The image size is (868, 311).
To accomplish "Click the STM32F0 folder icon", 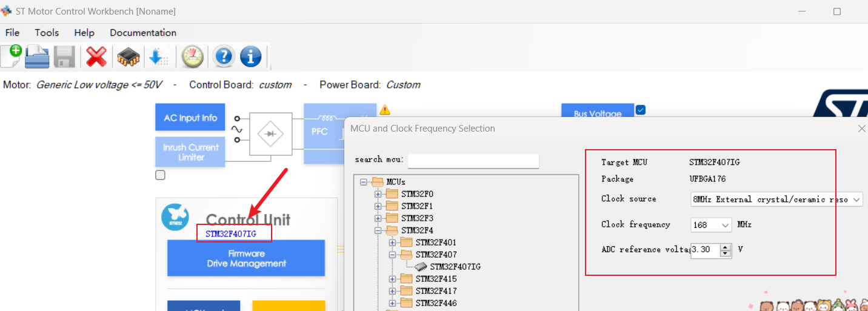I will point(392,194).
